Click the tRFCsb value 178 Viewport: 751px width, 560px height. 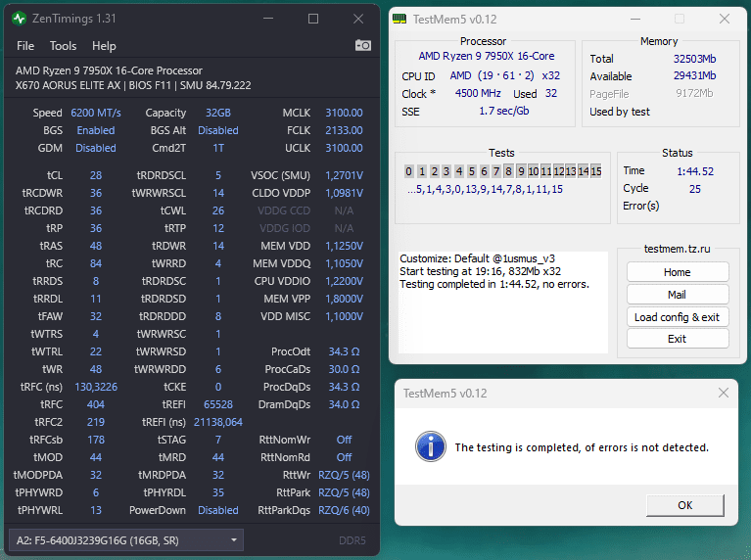96,440
